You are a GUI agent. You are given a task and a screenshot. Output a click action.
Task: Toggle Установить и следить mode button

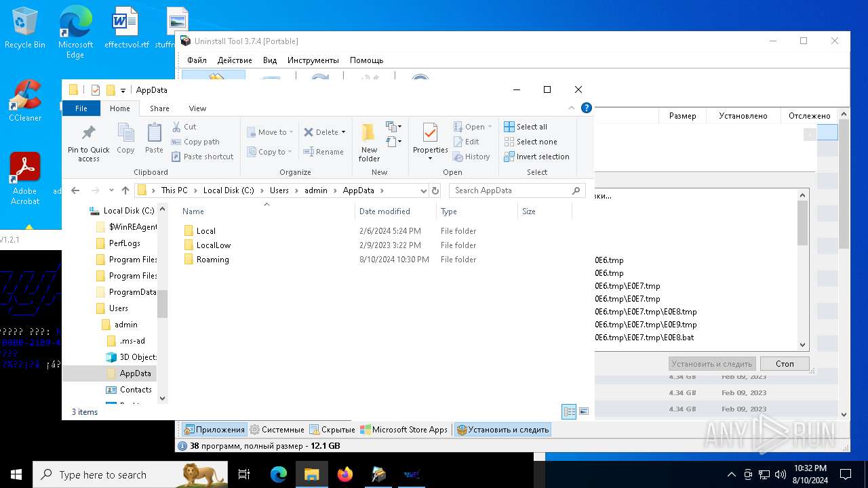[502, 430]
